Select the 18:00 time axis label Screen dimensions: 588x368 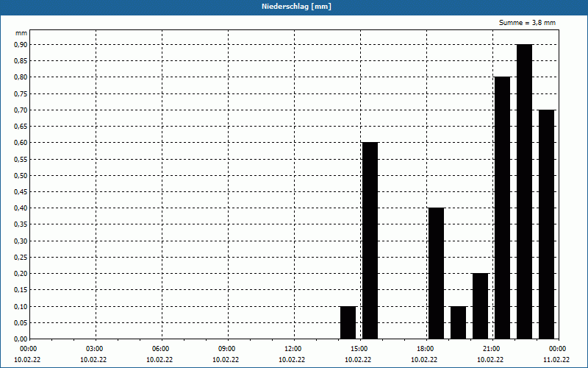coord(426,349)
